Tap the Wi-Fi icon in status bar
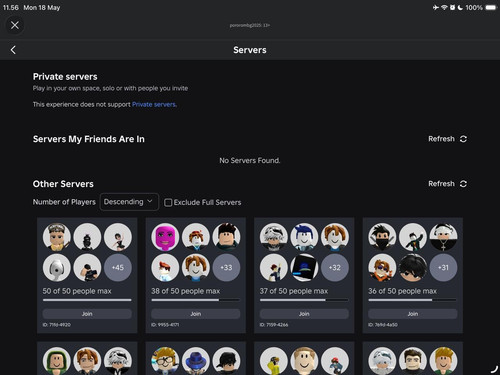Screen dimensions: 500x375 click(x=444, y=7)
